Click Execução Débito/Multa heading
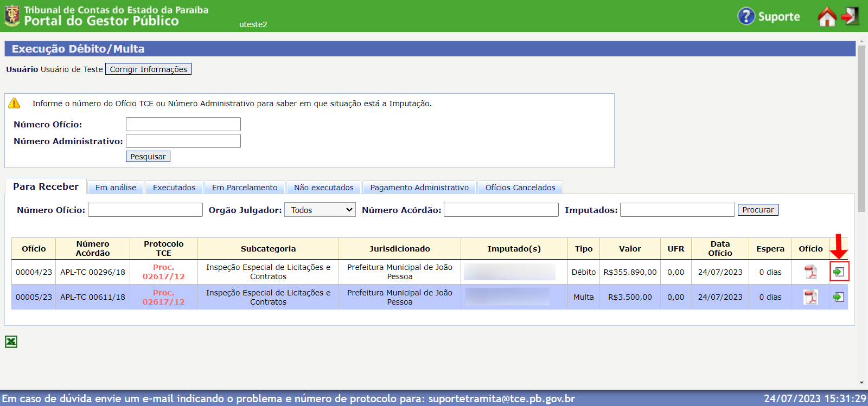Image resolution: width=868 pixels, height=406 pixels. (x=78, y=49)
